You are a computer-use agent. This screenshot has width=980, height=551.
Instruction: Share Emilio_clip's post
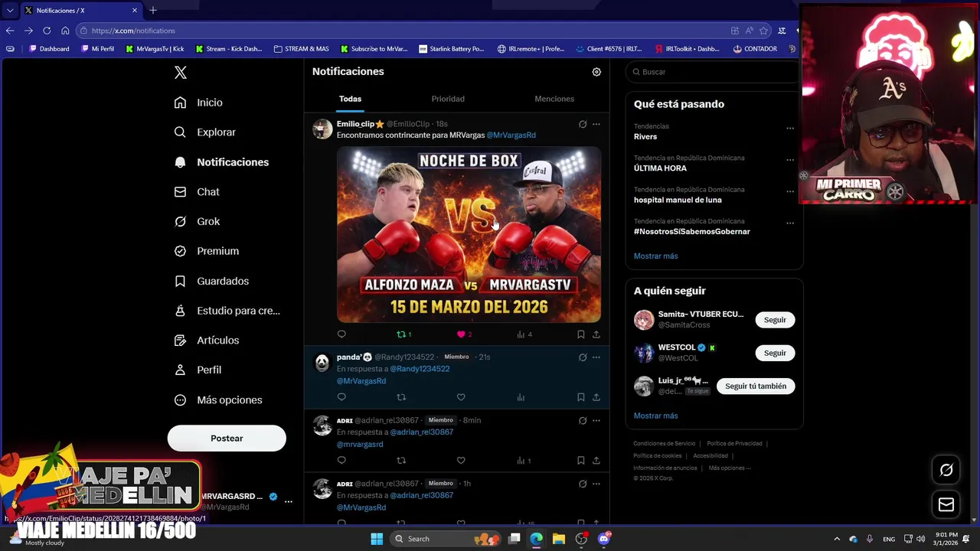[596, 334]
